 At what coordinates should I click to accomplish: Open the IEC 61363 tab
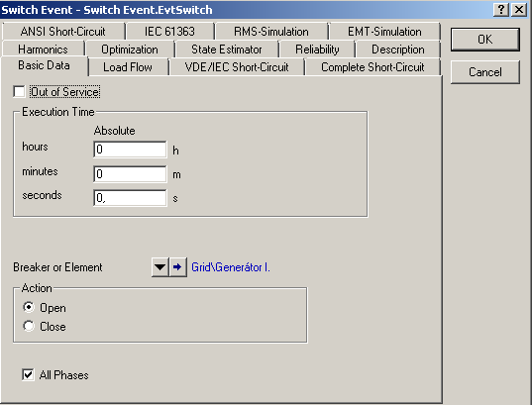click(x=169, y=32)
